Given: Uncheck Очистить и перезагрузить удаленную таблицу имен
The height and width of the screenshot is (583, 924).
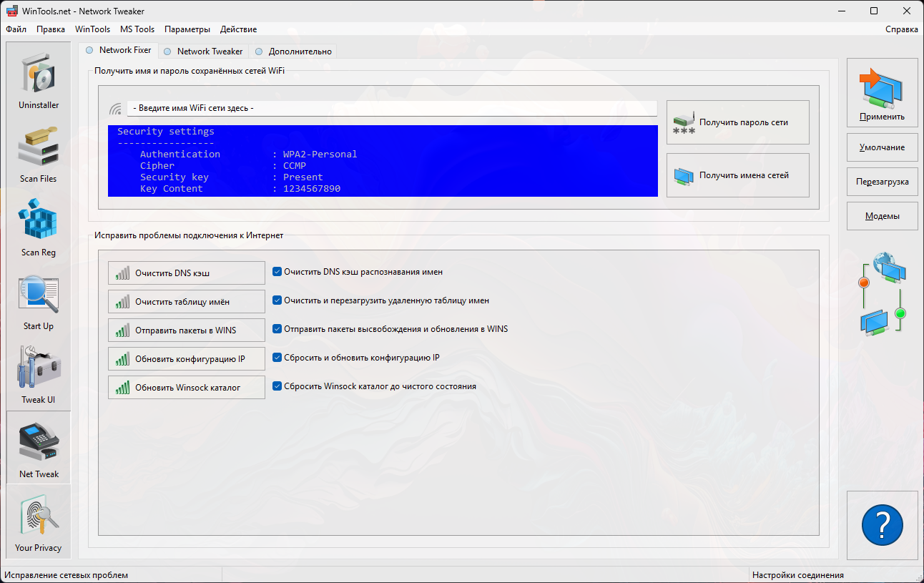Looking at the screenshot, I should pyautogui.click(x=277, y=300).
